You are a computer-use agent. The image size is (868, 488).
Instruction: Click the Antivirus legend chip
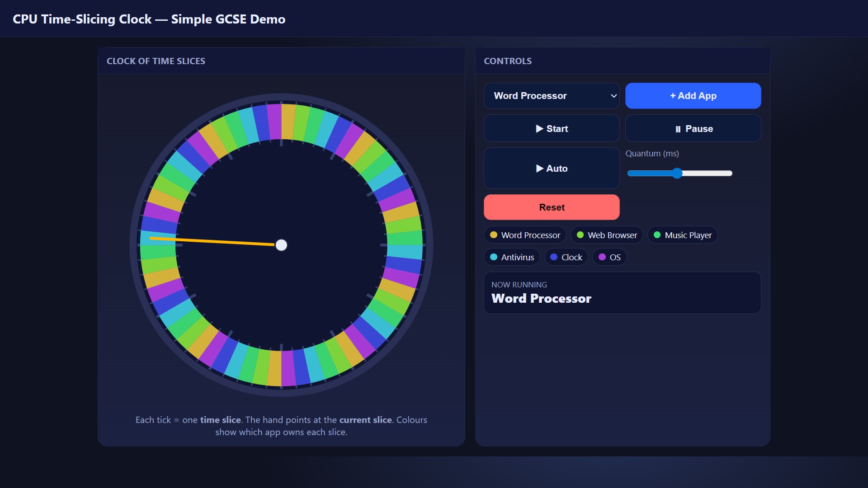(x=512, y=257)
